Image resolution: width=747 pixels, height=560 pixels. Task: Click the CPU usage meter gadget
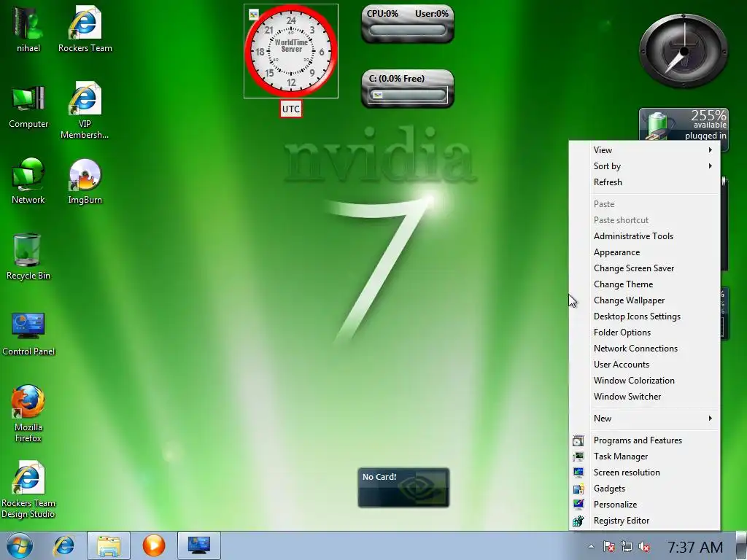pyautogui.click(x=407, y=24)
